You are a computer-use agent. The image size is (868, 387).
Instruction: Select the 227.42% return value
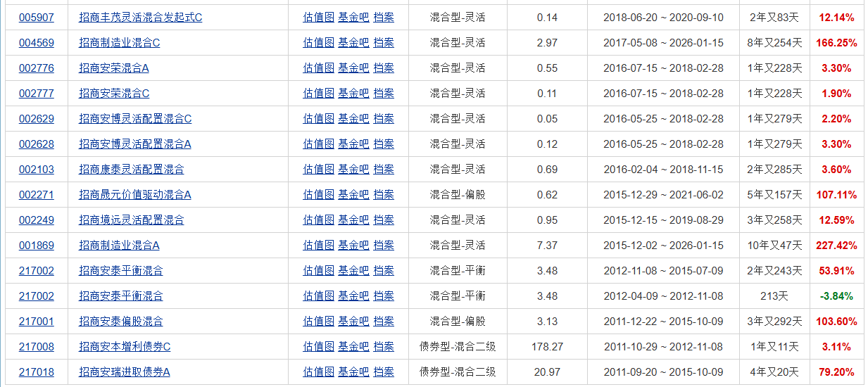(x=836, y=246)
